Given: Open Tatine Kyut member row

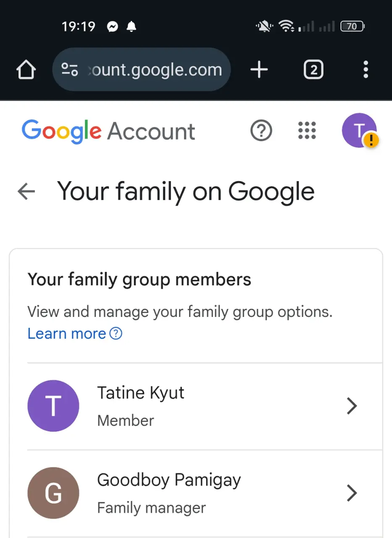Looking at the screenshot, I should 205,406.
